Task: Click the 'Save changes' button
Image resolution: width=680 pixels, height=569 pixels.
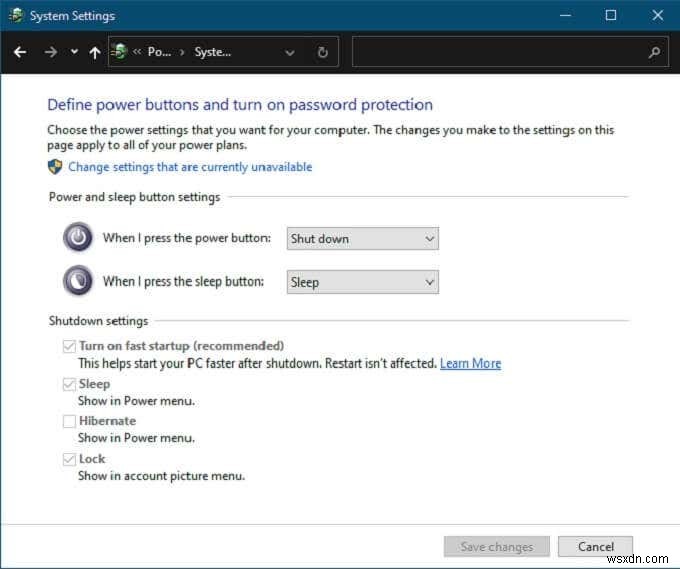Action: point(497,546)
